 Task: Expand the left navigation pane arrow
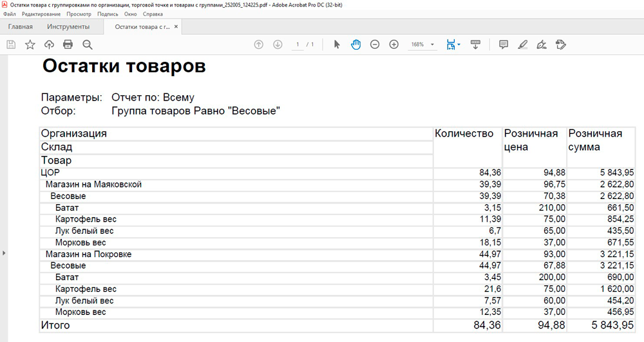[4, 253]
